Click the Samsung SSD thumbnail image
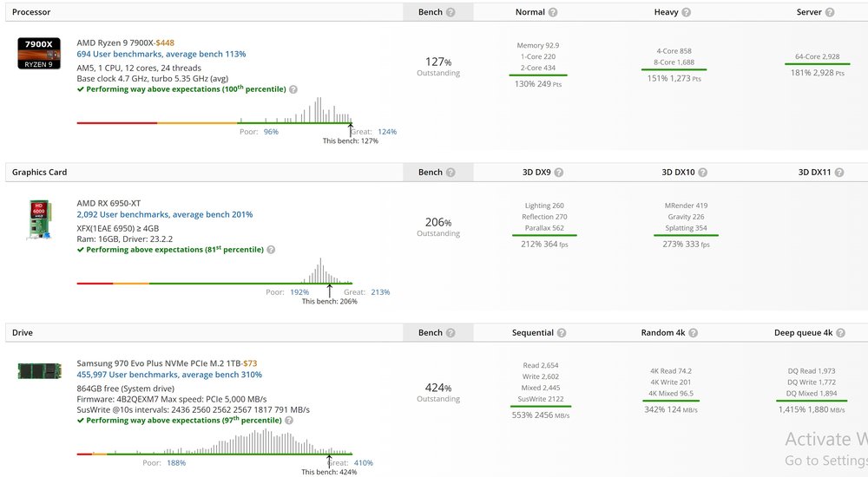Viewport: 868px width, 477px height. point(39,371)
